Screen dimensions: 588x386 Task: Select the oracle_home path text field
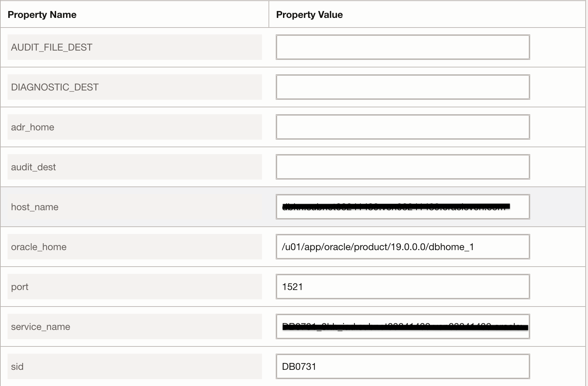[402, 246]
